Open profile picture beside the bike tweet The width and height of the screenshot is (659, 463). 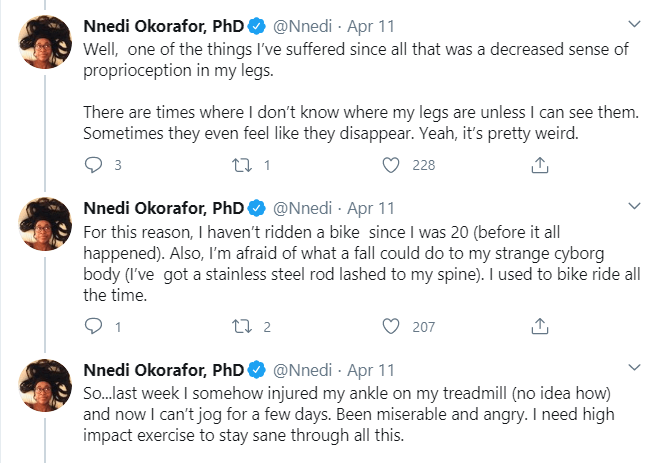click(45, 224)
